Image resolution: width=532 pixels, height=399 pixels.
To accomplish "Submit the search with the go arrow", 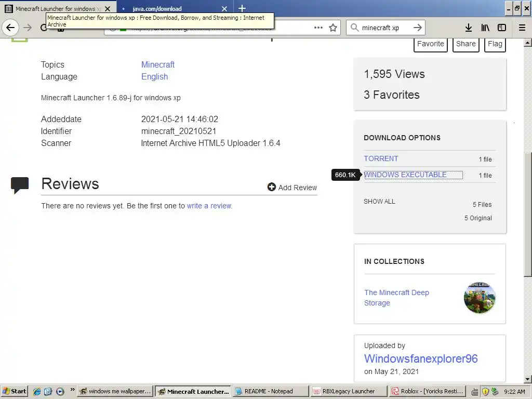I will coord(418,28).
